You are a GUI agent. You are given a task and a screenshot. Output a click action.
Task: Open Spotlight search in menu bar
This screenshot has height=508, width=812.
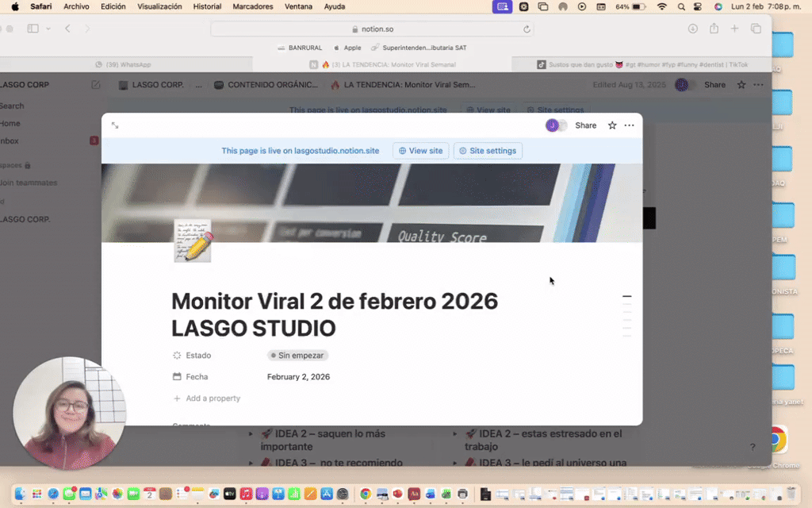(681, 6)
